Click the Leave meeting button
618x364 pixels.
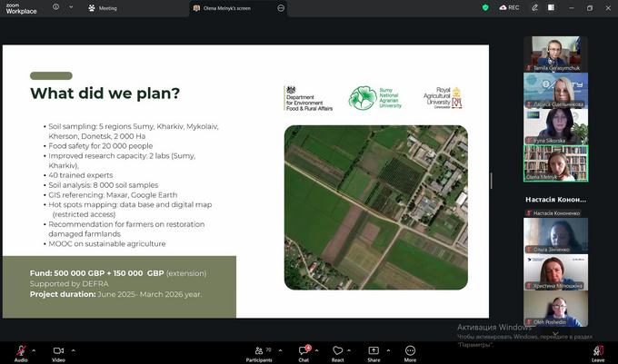[597, 351]
